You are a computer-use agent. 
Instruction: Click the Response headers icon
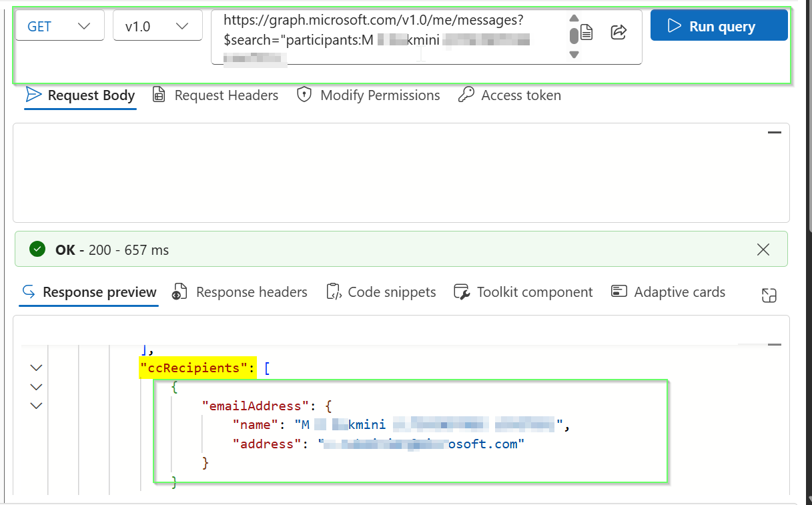coord(179,292)
